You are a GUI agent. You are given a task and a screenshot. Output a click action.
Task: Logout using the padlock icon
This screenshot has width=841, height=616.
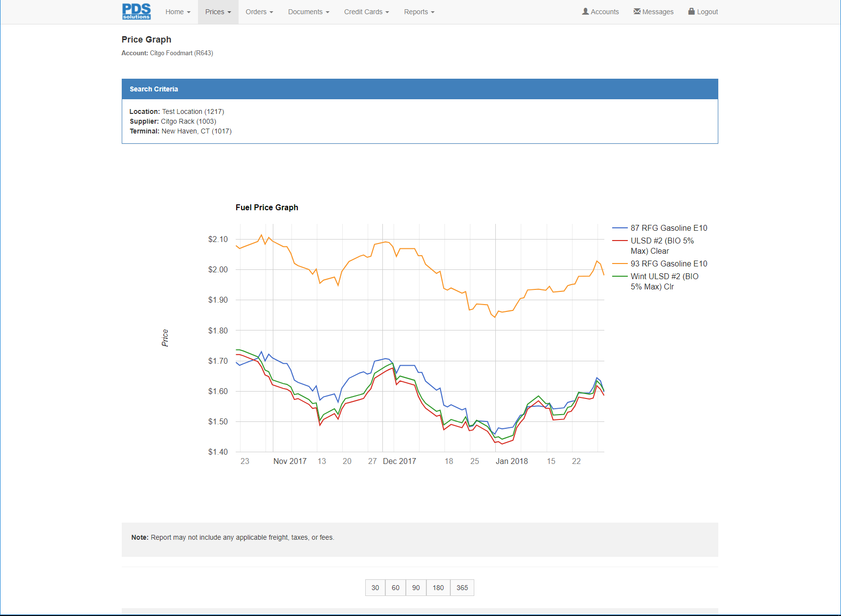pyautogui.click(x=703, y=11)
